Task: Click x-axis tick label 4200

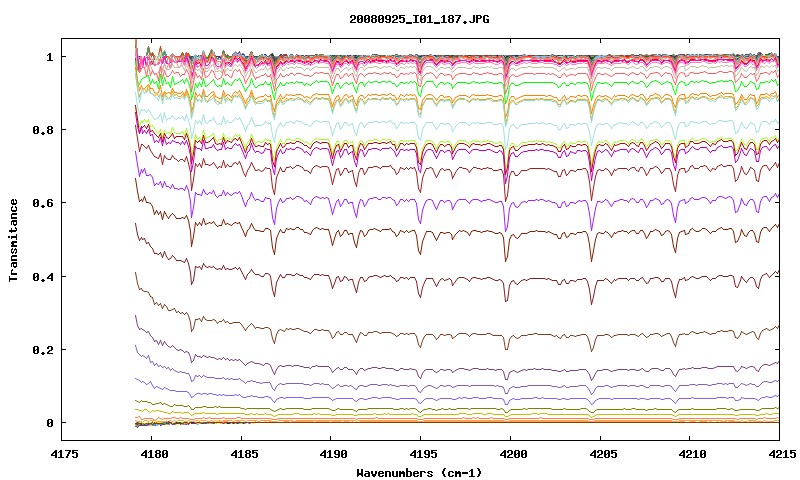Action: [514, 454]
